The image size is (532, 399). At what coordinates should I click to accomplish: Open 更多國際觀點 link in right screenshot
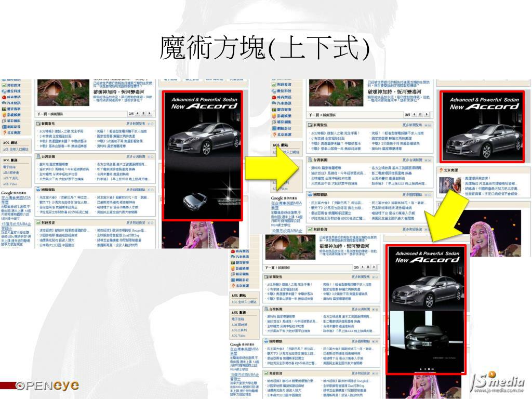412,195
